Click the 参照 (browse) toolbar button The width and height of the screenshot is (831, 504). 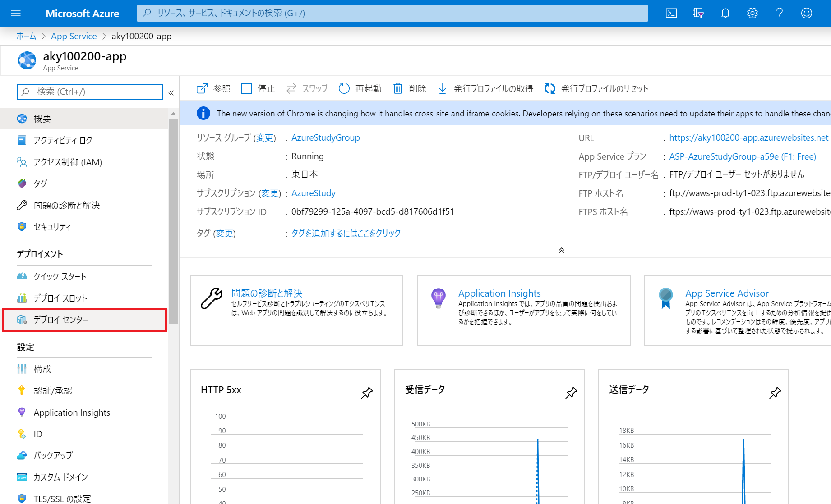click(213, 88)
